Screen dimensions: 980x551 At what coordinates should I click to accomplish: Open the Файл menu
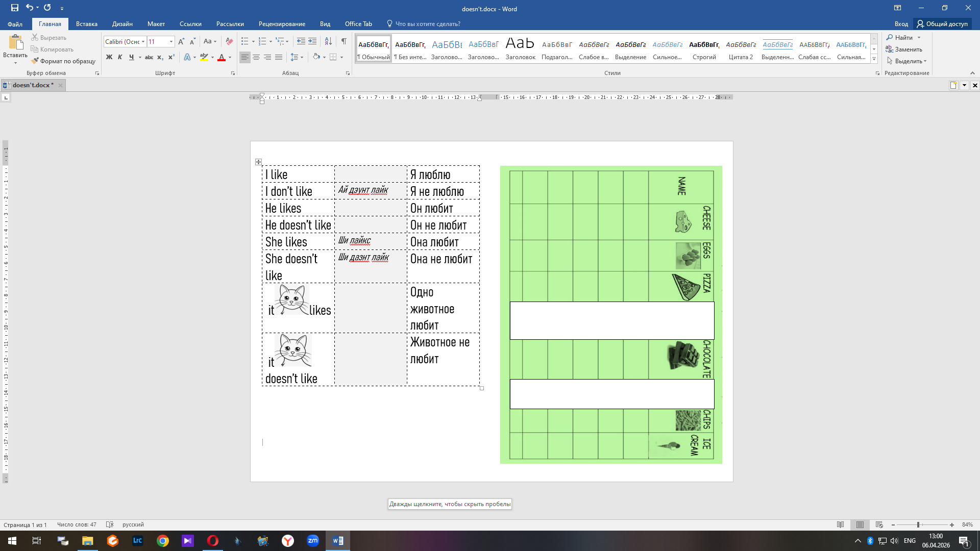click(x=15, y=24)
